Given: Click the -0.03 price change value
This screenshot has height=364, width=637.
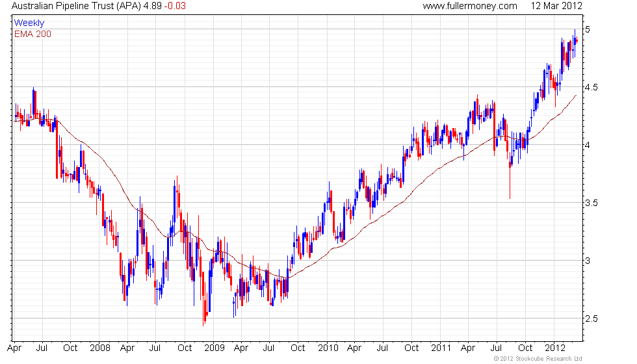Looking at the screenshot, I should click(175, 6).
